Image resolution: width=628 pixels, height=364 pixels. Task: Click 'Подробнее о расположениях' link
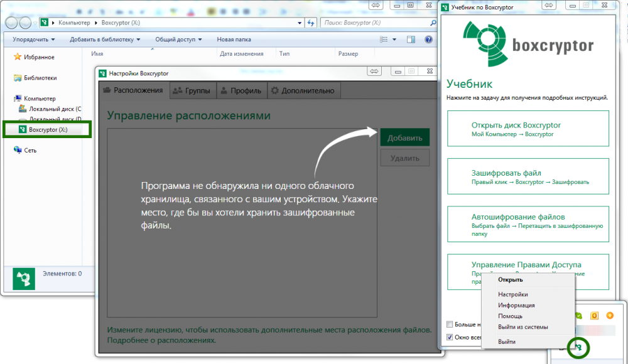click(161, 340)
